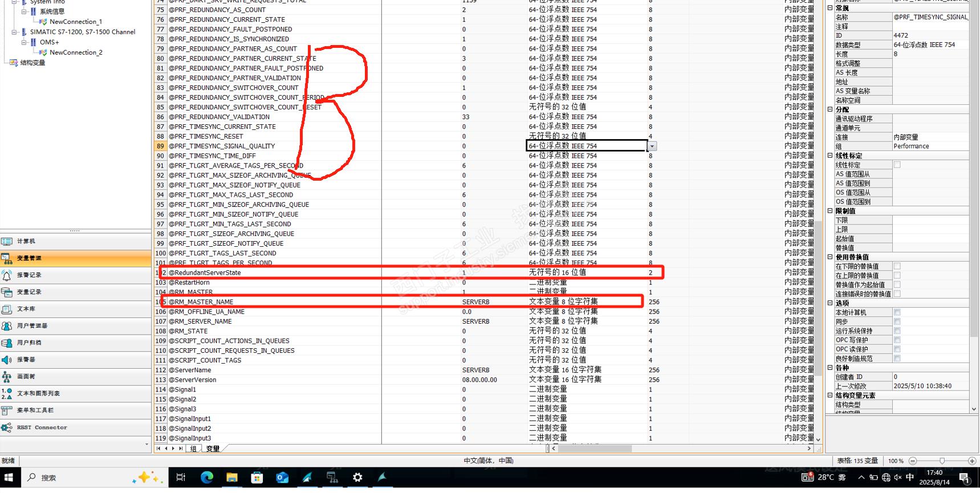This screenshot has width=980, height=493.
Task: Open 用户归档 user archive editor
Action: (x=75, y=343)
